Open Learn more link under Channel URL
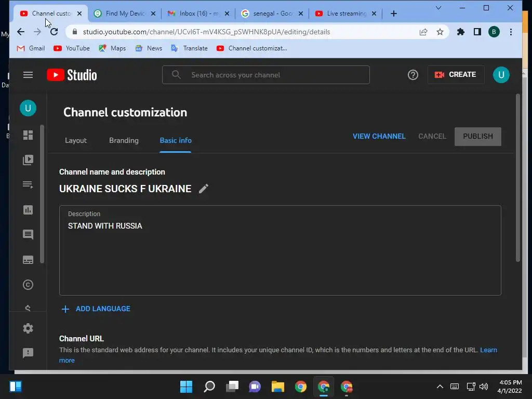 coord(488,350)
